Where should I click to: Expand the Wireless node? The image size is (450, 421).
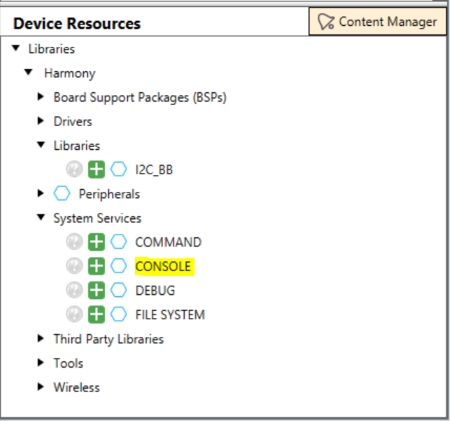(x=41, y=387)
